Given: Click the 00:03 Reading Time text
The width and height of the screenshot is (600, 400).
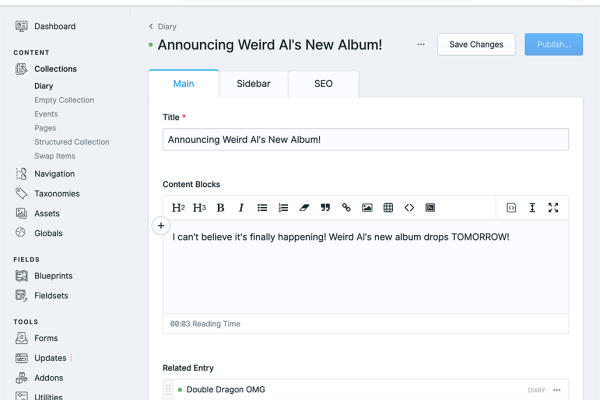Looking at the screenshot, I should [x=205, y=324].
